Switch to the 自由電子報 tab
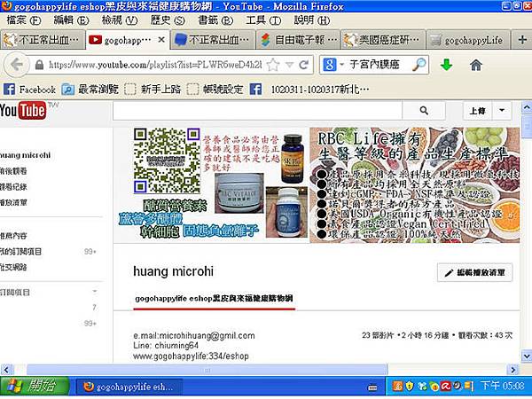 298,40
